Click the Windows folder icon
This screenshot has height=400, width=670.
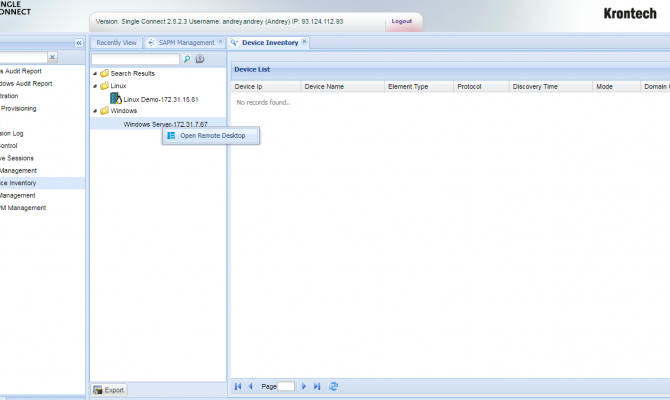pos(104,111)
